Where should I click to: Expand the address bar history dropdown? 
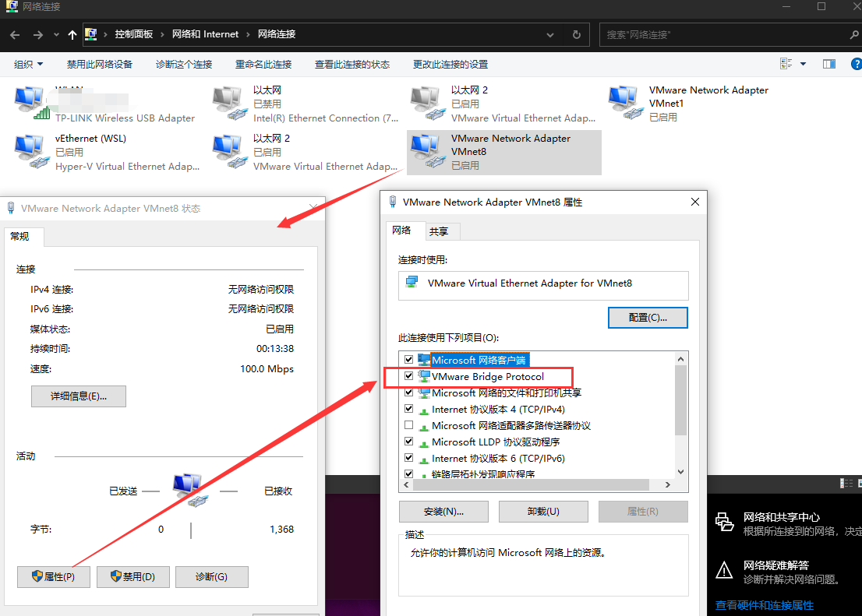pyautogui.click(x=549, y=34)
